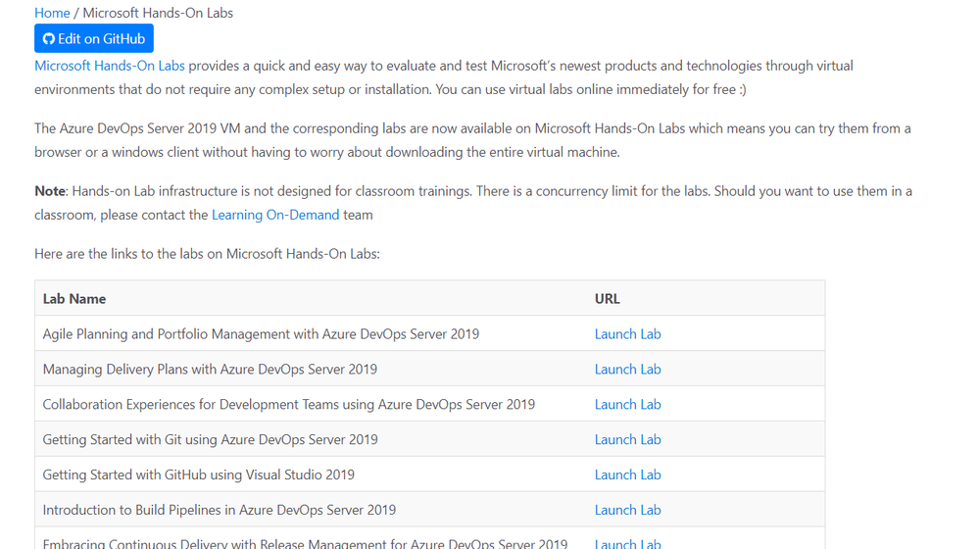Launch Lab for Getting Started with Git
This screenshot has height=549, width=980.
pyautogui.click(x=627, y=439)
